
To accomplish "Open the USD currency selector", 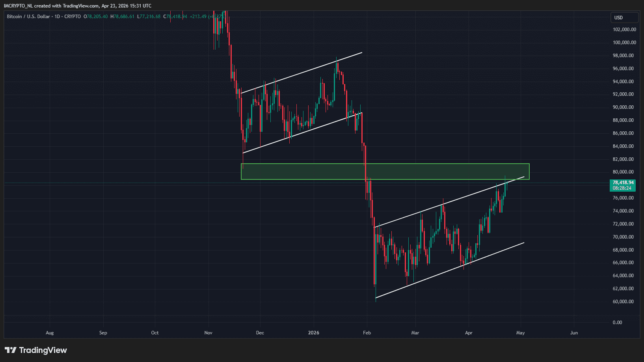I will (x=624, y=17).
